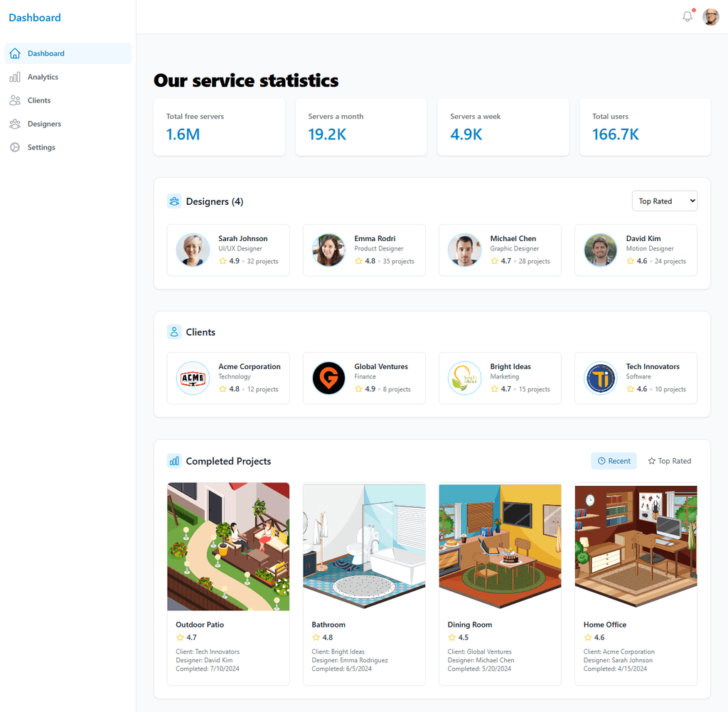The width and height of the screenshot is (728, 712).
Task: Click the Tech Innovators logo
Action: pos(600,378)
